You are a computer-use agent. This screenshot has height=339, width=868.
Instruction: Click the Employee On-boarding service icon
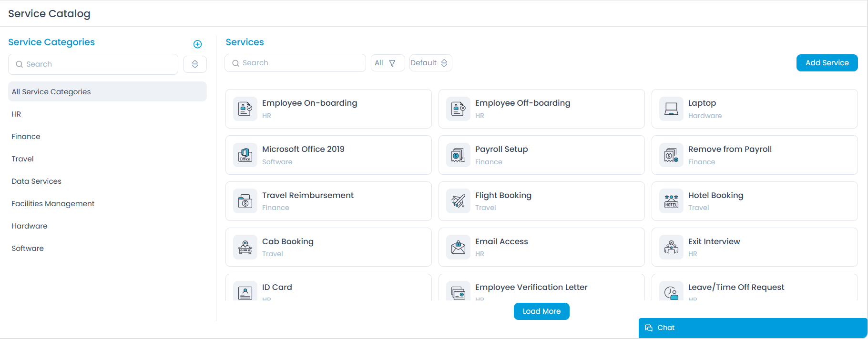(x=245, y=109)
